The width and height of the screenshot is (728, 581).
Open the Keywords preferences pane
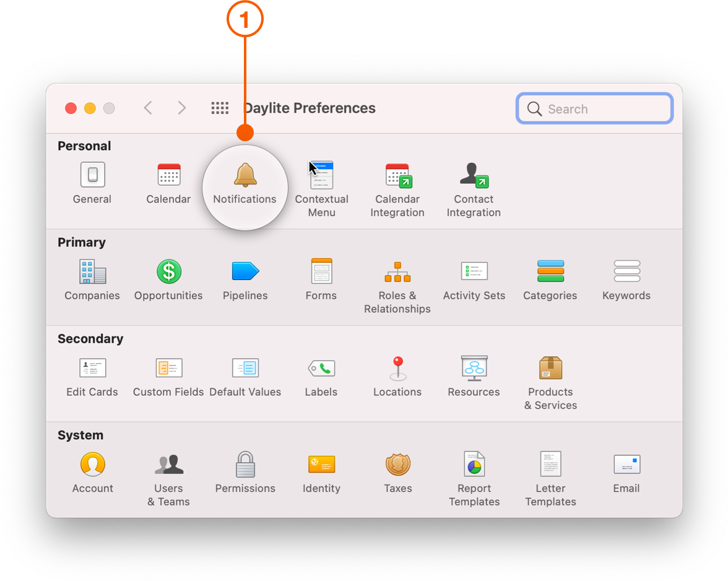click(626, 279)
